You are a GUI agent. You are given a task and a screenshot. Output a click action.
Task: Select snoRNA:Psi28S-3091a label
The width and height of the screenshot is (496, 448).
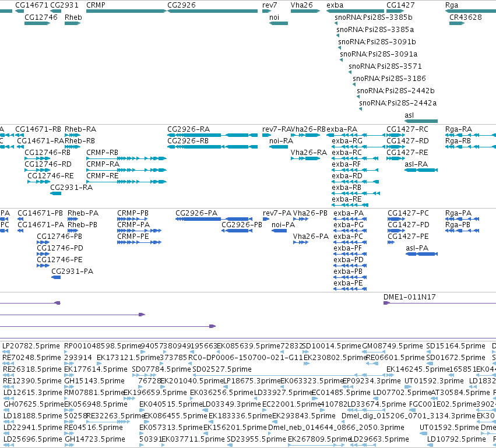(x=379, y=54)
